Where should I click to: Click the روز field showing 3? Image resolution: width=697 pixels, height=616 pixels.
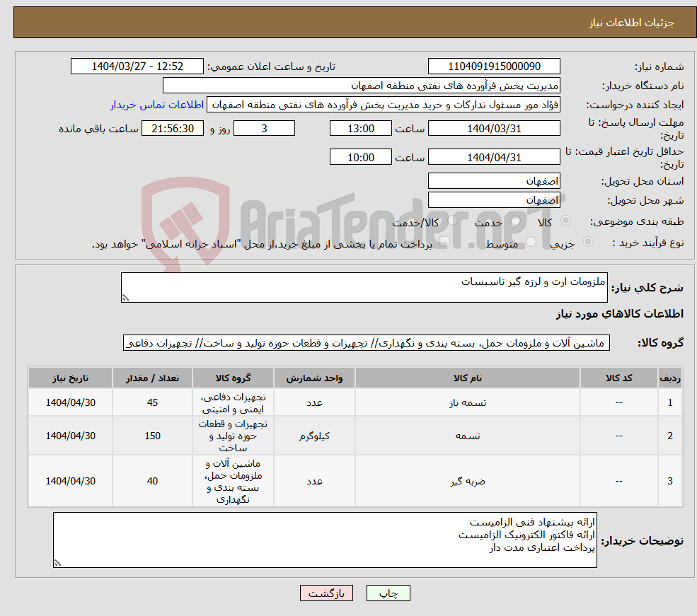(x=264, y=128)
